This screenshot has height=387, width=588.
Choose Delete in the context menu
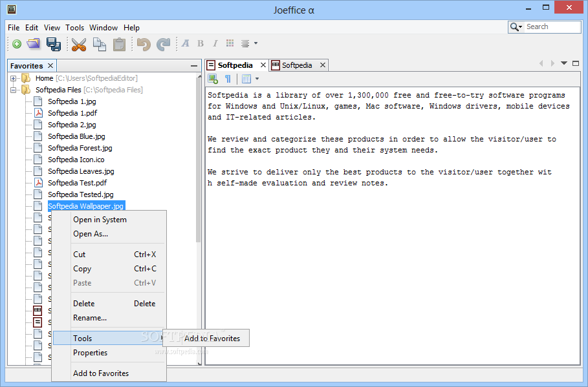point(109,304)
